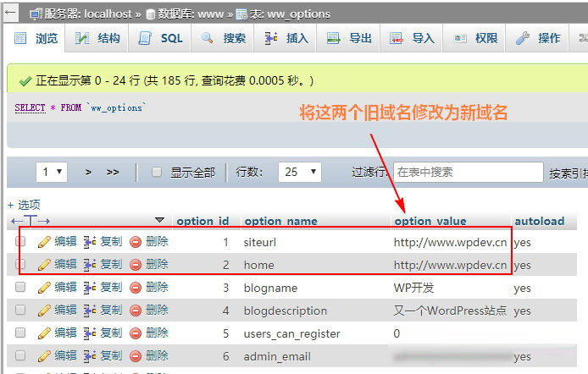The width and height of the screenshot is (588, 374).
Task: Go to next page with > button
Action: pyautogui.click(x=88, y=173)
